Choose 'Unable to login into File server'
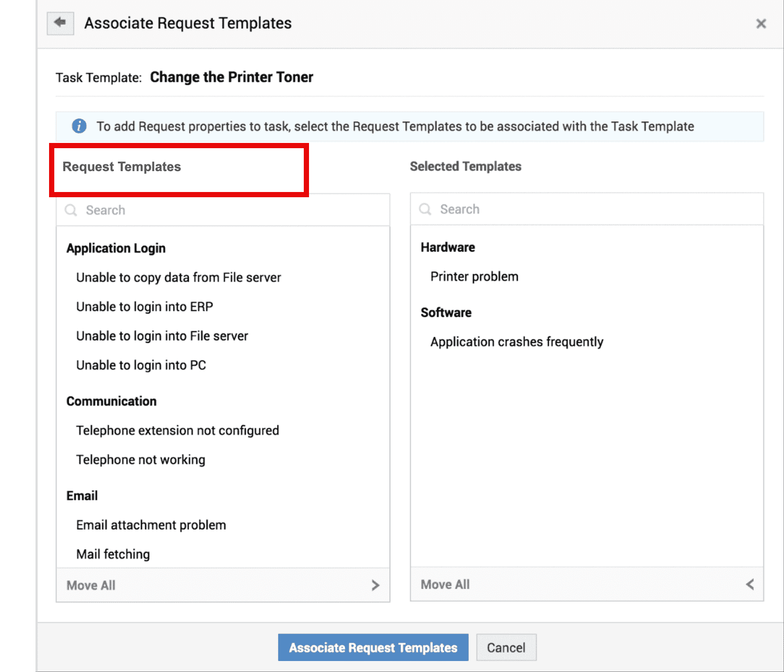The width and height of the screenshot is (784, 672). 162,336
